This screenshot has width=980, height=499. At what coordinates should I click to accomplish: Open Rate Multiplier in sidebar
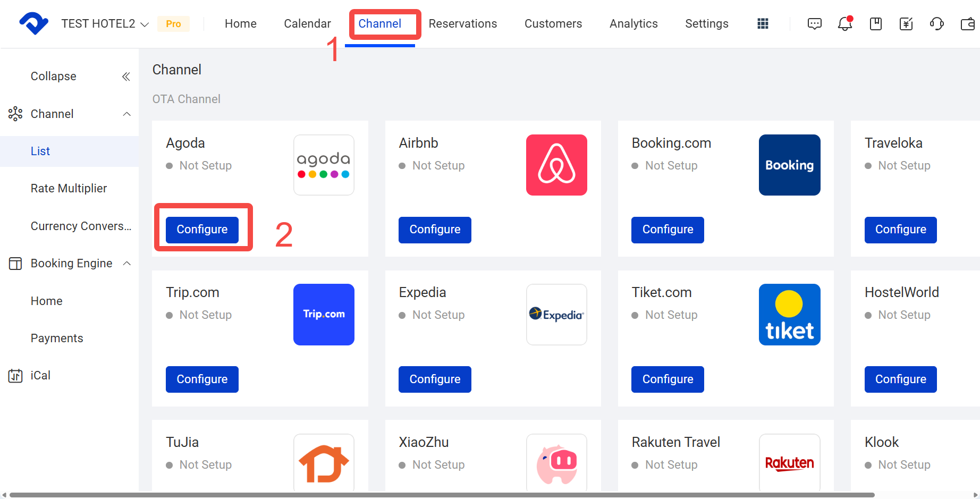(70, 189)
